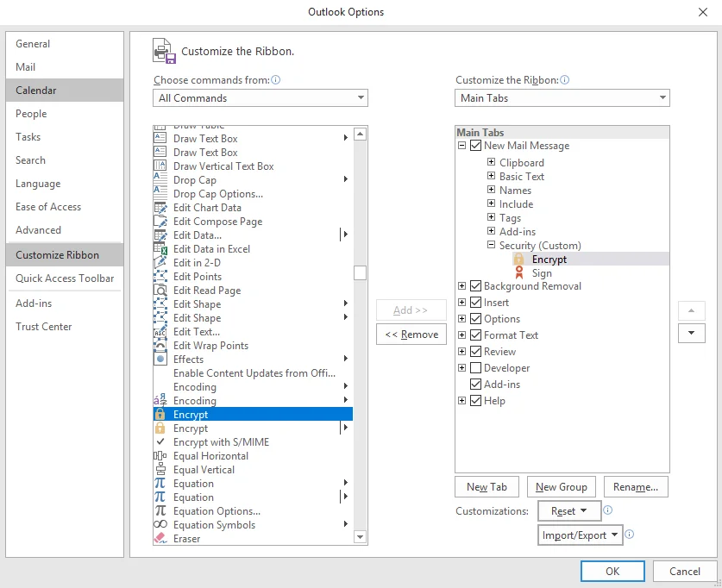The width and height of the screenshot is (722, 588).
Task: Select the highlighted Encrypt lock icon in commands list
Action: point(160,414)
